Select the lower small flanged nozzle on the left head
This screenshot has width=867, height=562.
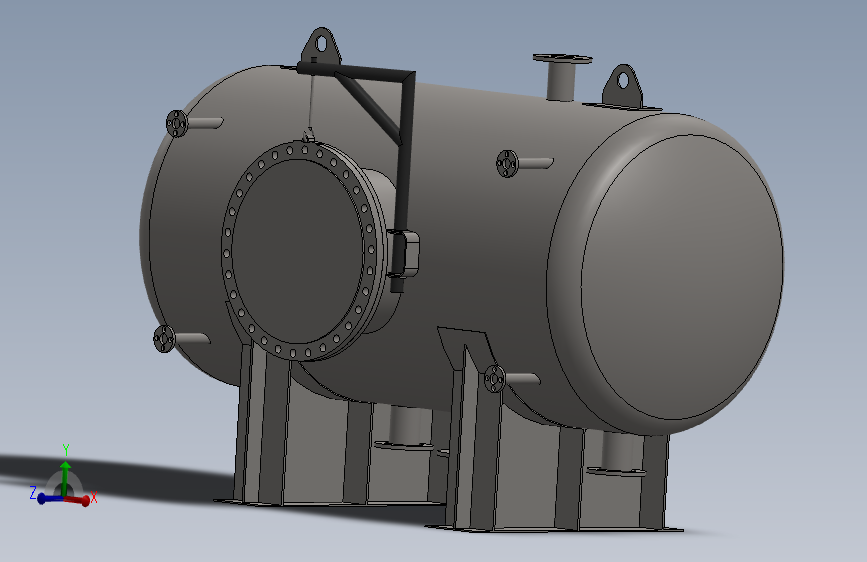click(180, 339)
